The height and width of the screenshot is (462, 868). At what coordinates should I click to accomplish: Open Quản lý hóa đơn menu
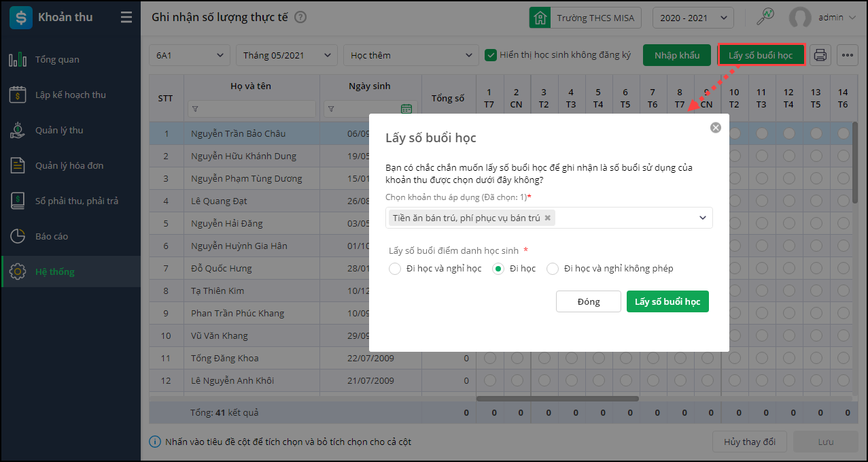pos(69,165)
